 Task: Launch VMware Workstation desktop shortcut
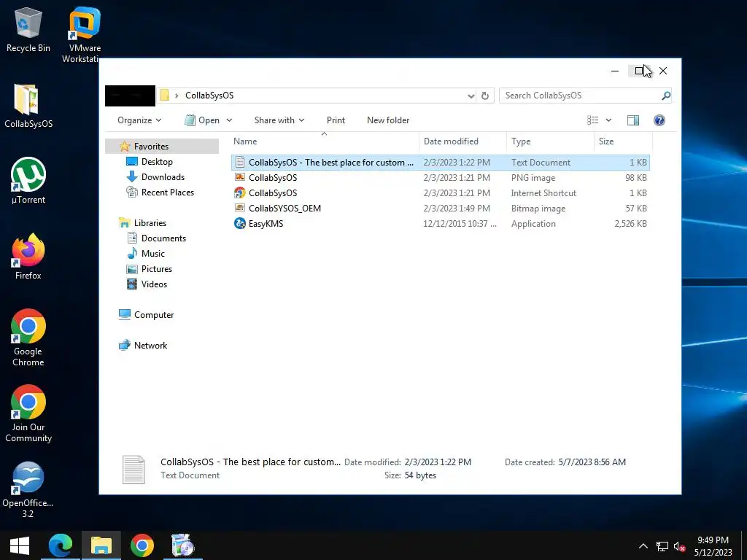point(85,34)
